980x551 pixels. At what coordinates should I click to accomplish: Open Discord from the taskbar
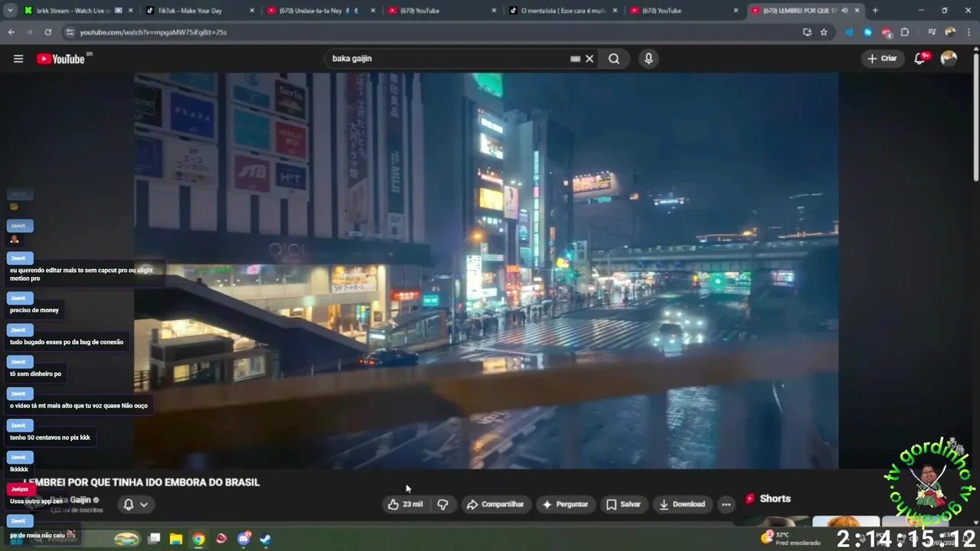pyautogui.click(x=244, y=539)
